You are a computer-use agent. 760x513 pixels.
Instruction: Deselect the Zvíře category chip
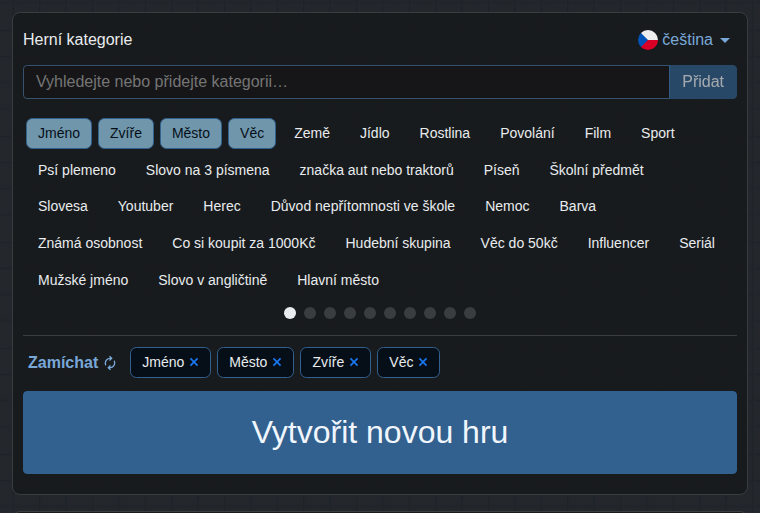126,133
